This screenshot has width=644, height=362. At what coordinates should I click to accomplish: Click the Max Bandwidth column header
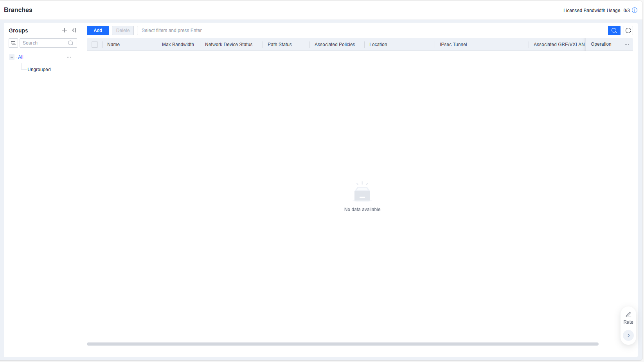pos(178,45)
